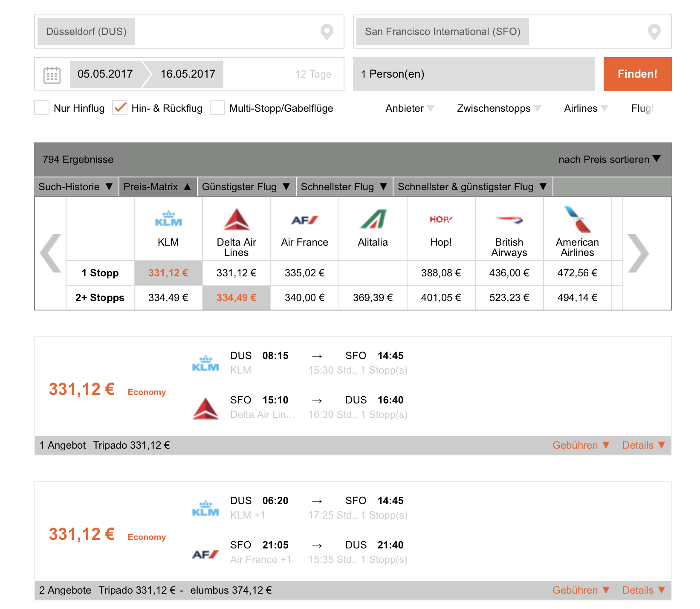Collapse the Preis-Matrix tab

[x=158, y=187]
